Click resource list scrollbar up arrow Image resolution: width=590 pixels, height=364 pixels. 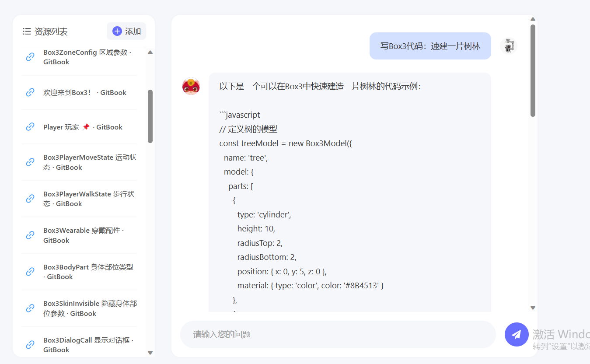tap(150, 52)
